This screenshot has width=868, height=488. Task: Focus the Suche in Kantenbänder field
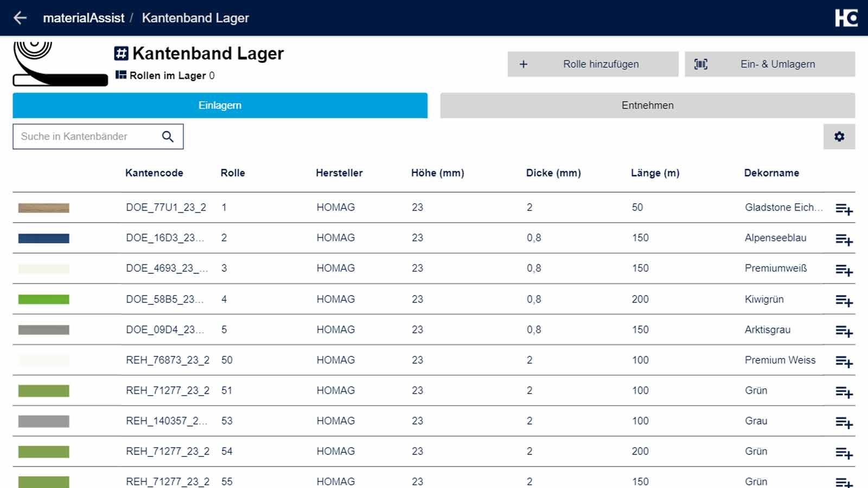[x=87, y=137]
